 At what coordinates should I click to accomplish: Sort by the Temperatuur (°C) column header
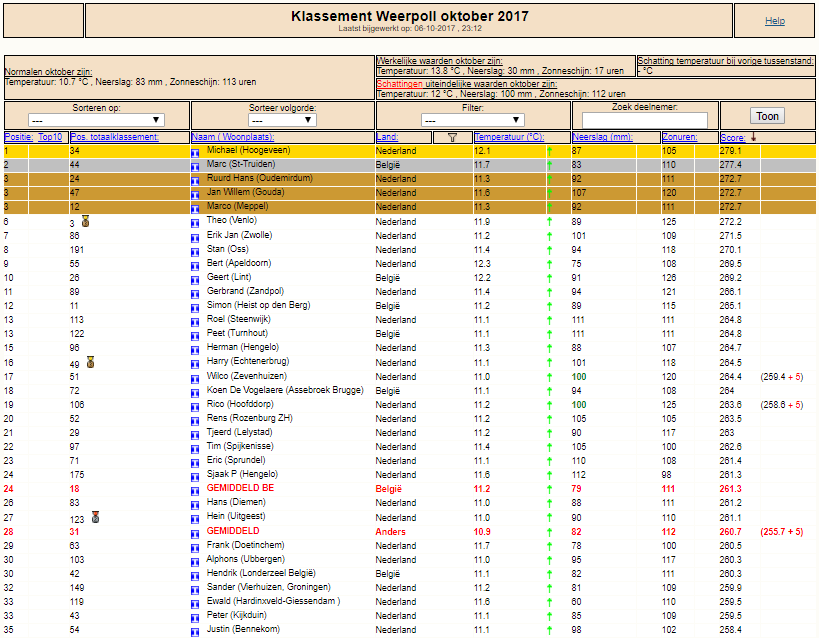[509, 137]
